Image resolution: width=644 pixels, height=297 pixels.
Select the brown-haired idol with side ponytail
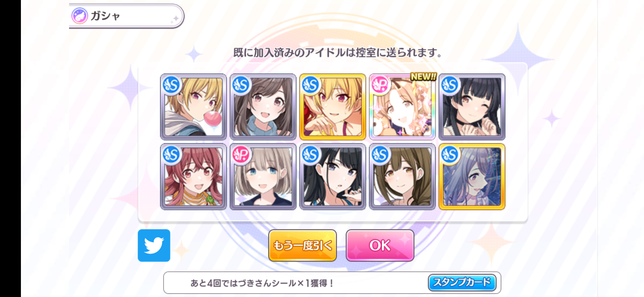point(402,177)
